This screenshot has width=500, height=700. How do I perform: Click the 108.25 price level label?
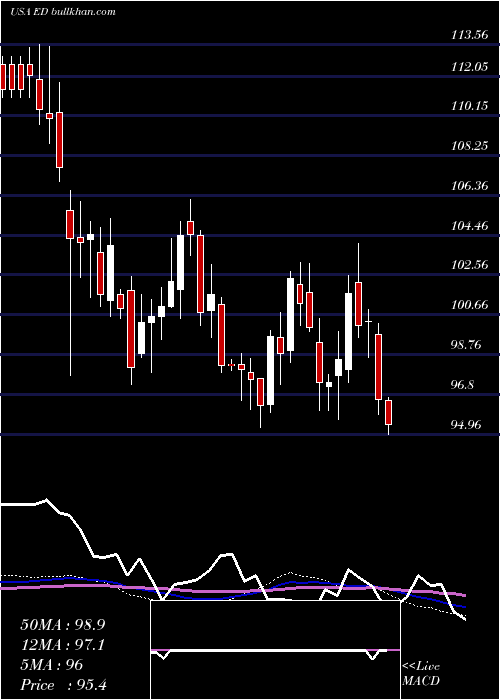469,146
